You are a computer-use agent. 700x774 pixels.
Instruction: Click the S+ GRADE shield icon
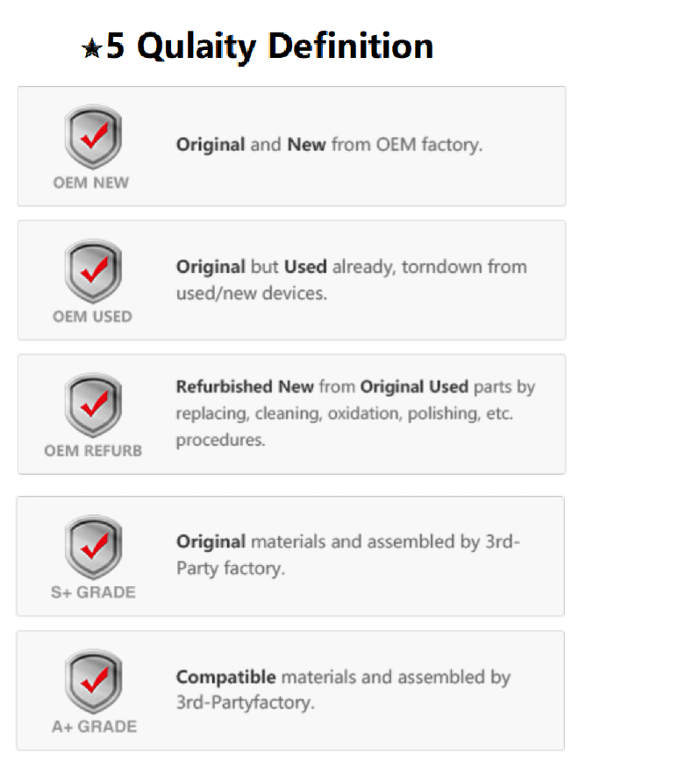tap(93, 547)
